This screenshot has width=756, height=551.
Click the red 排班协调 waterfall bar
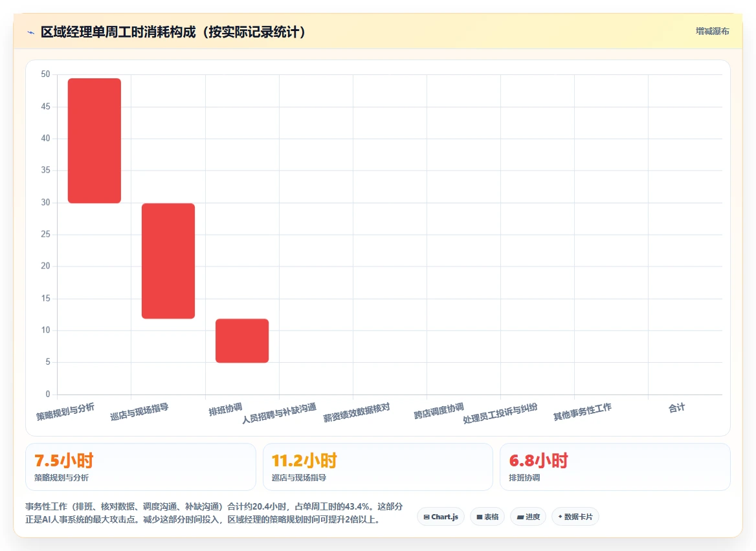(x=242, y=341)
